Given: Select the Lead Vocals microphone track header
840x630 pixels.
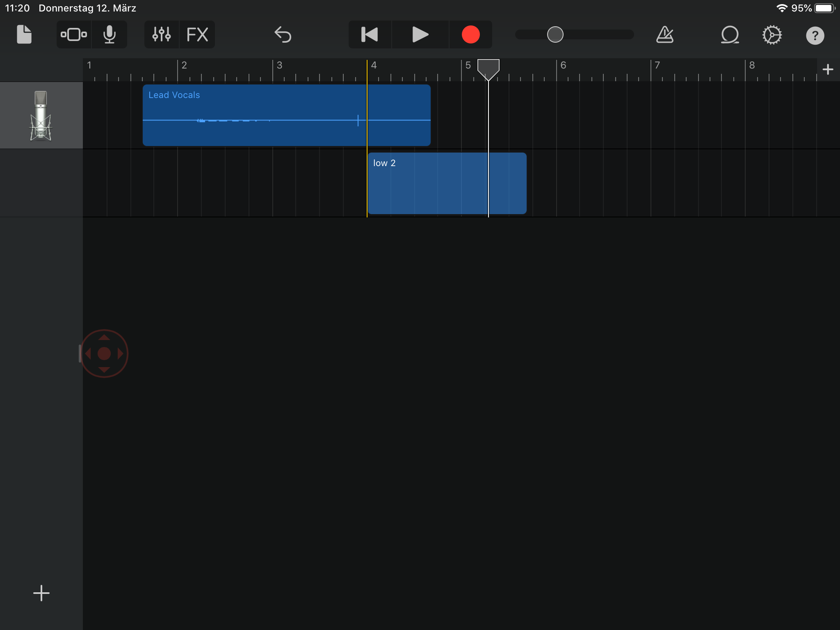Looking at the screenshot, I should 41,115.
